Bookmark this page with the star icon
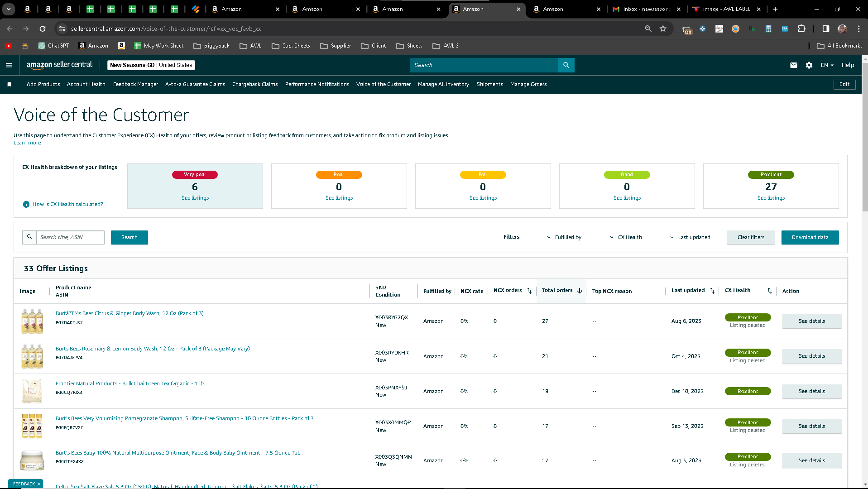868x489 pixels. point(663,29)
